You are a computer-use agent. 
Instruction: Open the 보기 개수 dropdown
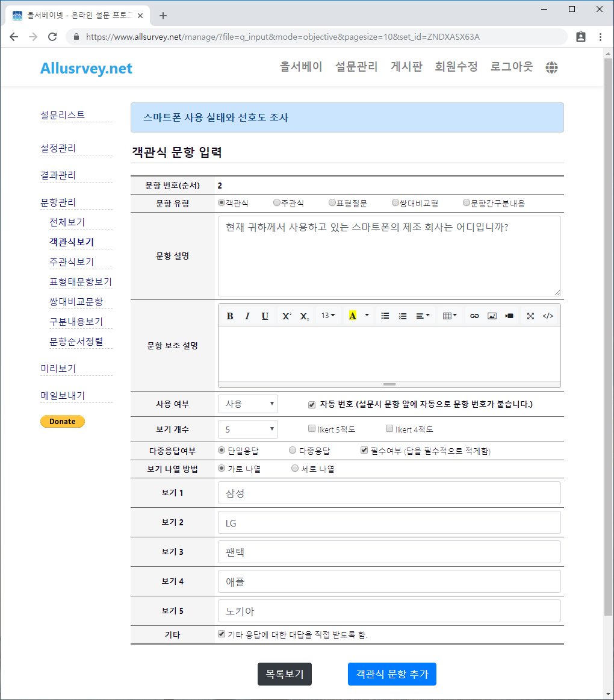(x=248, y=430)
